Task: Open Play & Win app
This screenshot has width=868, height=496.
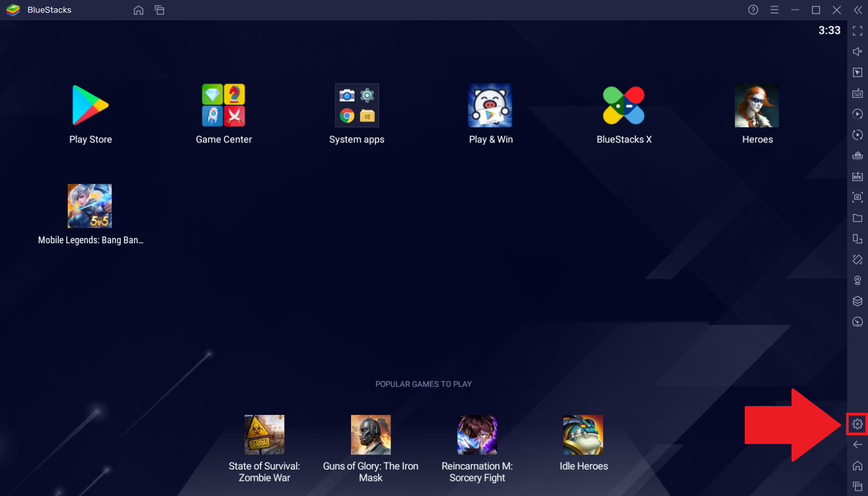Action: 490,106
